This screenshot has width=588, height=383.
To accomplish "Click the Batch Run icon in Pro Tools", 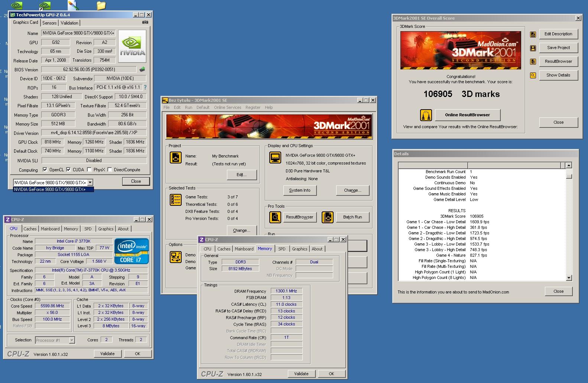I will click(328, 217).
